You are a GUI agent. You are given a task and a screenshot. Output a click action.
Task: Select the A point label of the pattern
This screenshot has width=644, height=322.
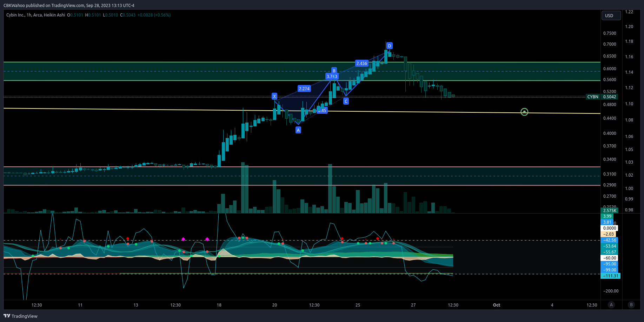tap(298, 130)
